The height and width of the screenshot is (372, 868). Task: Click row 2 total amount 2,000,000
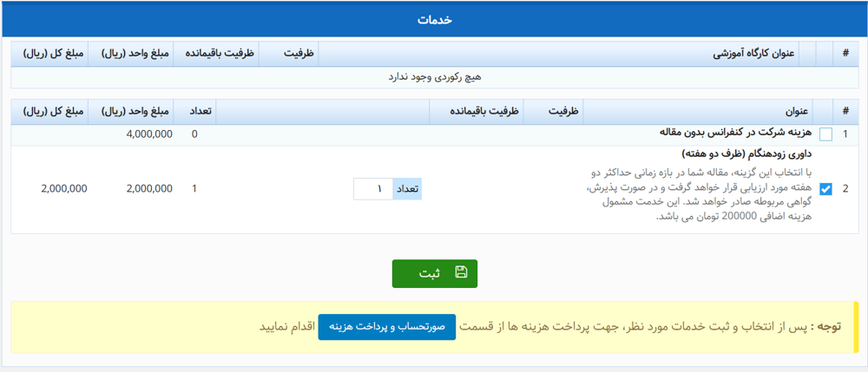64,189
